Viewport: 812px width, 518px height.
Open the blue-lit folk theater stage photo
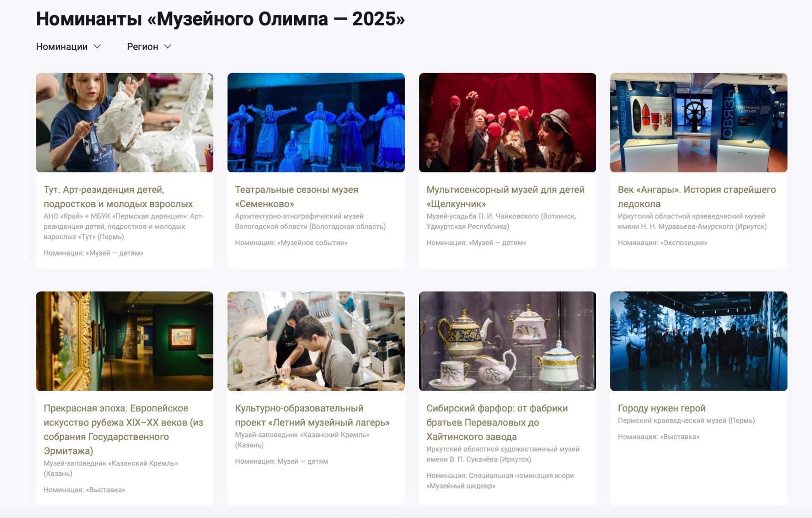point(316,122)
